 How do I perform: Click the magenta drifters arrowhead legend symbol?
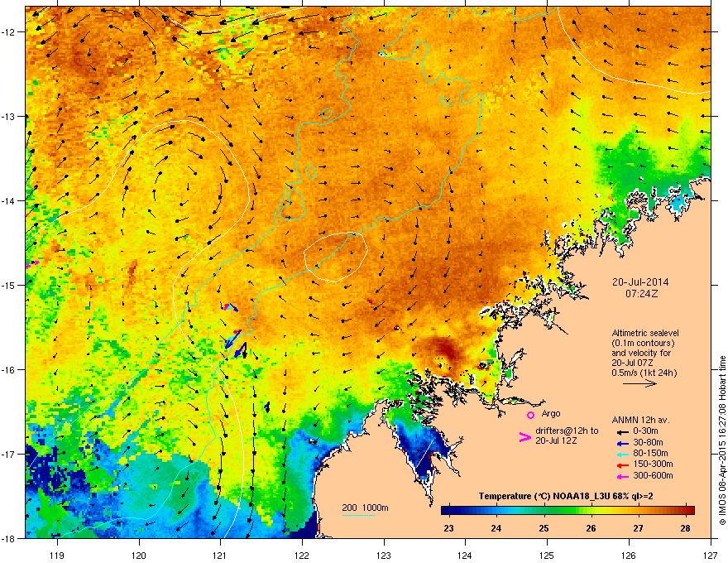524,437
